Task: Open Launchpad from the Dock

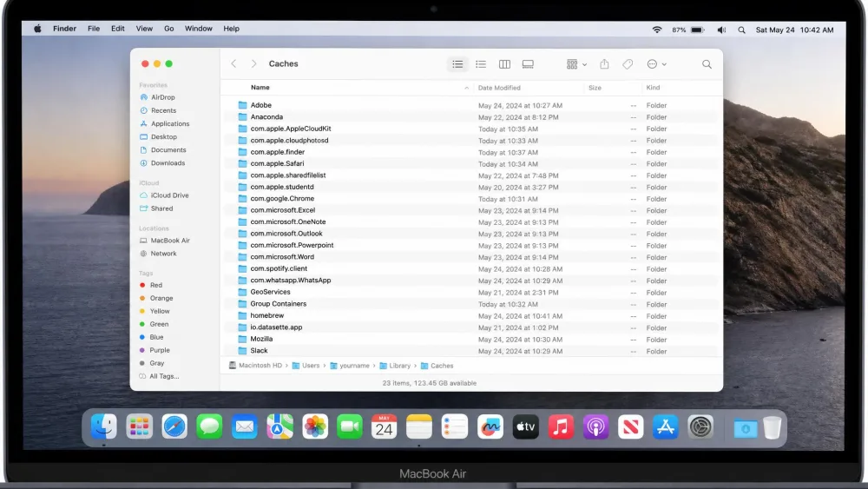Action: (139, 427)
